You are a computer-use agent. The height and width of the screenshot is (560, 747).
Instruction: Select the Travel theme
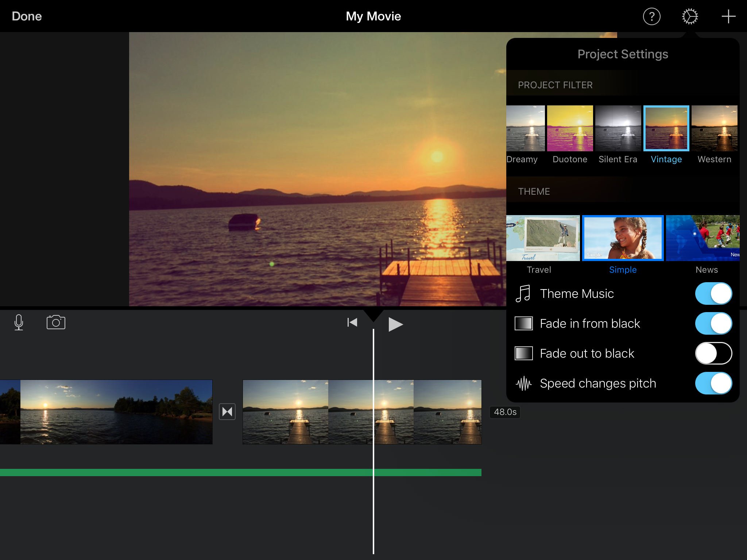coord(542,238)
